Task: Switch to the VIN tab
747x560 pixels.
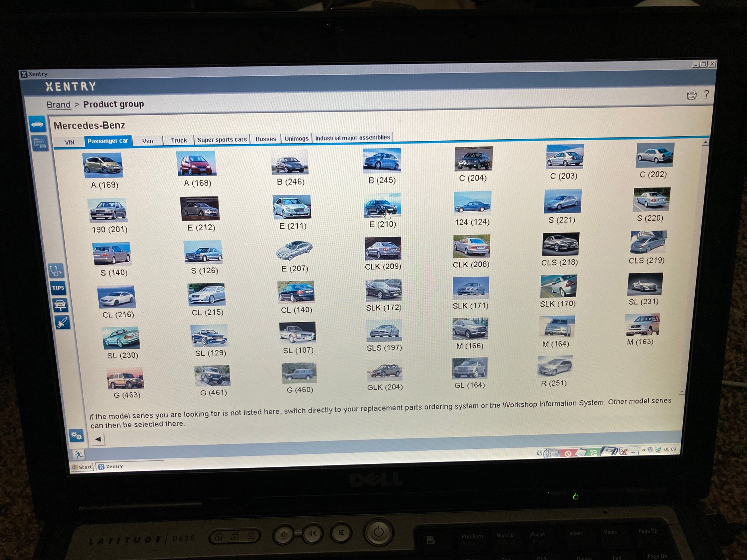Action: (69, 142)
